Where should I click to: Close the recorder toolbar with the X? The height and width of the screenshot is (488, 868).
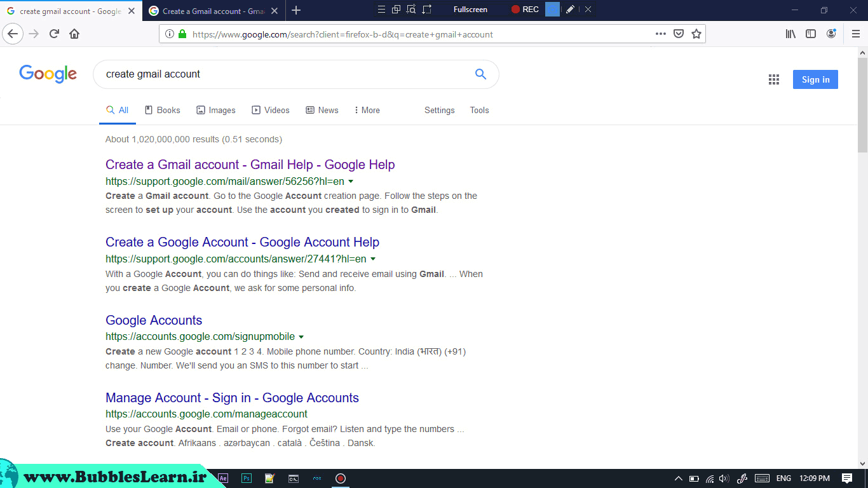point(588,9)
